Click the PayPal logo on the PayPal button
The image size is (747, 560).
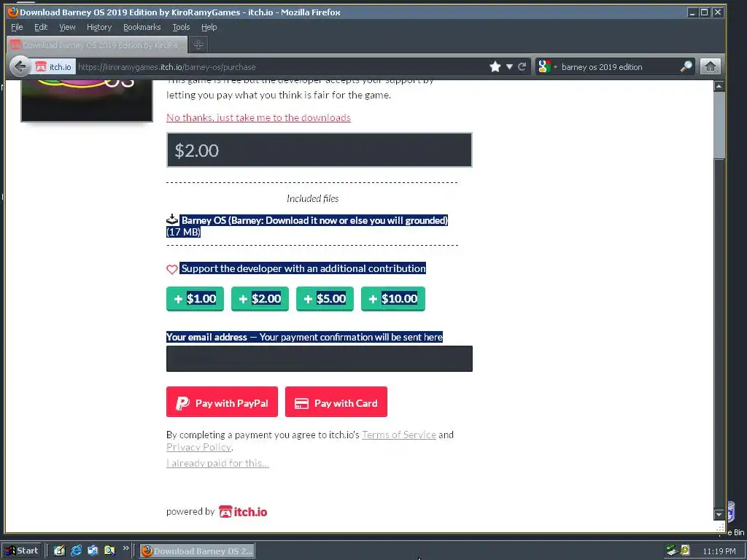[x=182, y=403]
